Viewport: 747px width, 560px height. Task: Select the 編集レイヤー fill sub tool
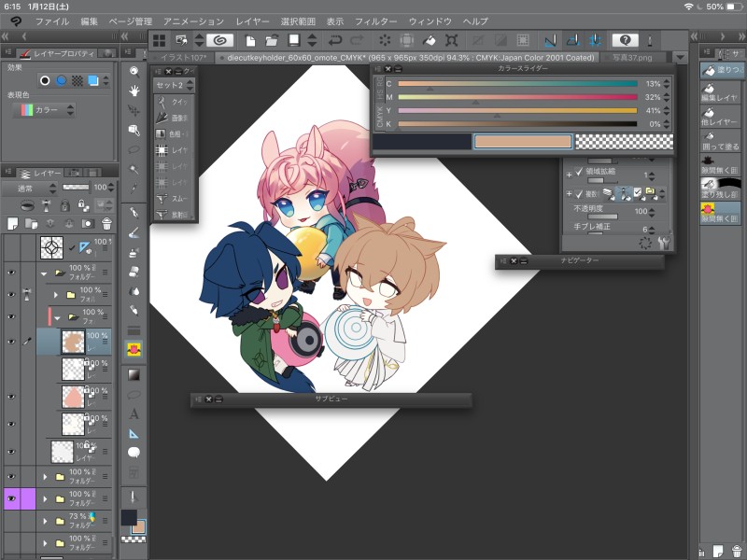[719, 92]
